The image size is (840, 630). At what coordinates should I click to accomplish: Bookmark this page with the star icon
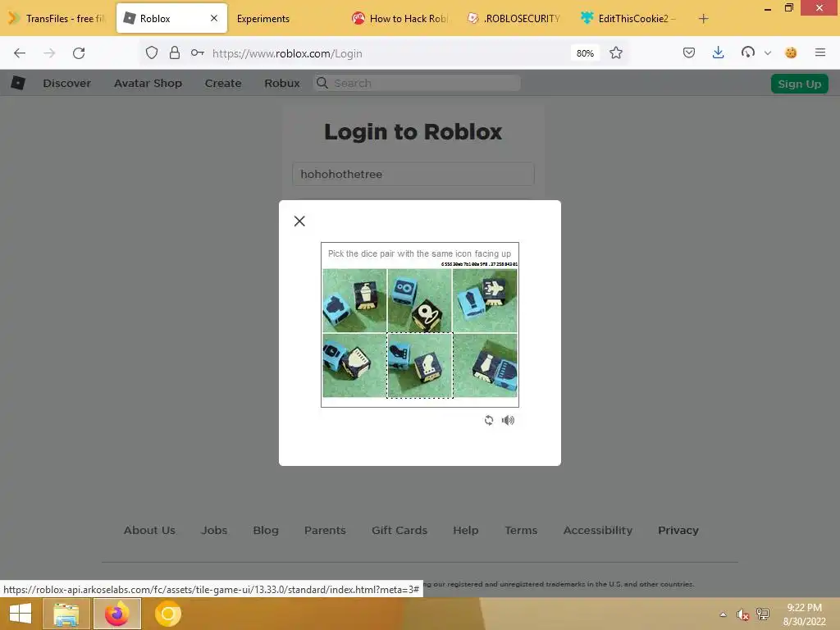point(616,52)
